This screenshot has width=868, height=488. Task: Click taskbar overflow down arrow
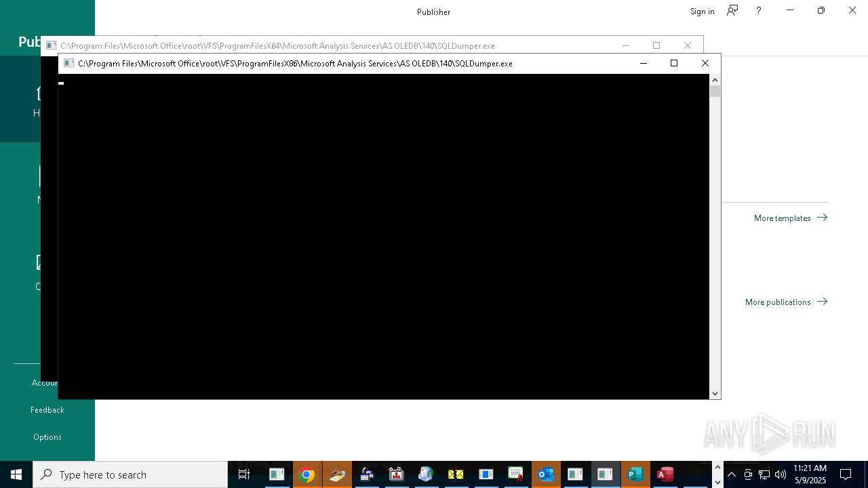718,482
